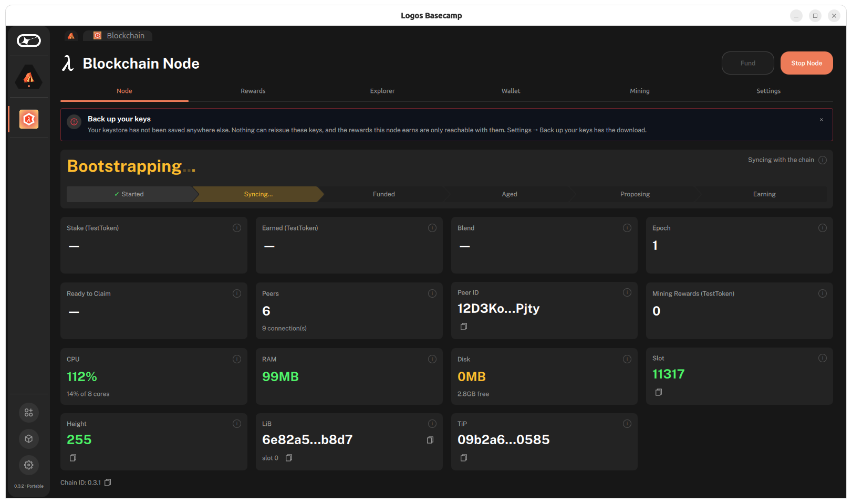Open the package cube icon in sidebar

point(29,439)
